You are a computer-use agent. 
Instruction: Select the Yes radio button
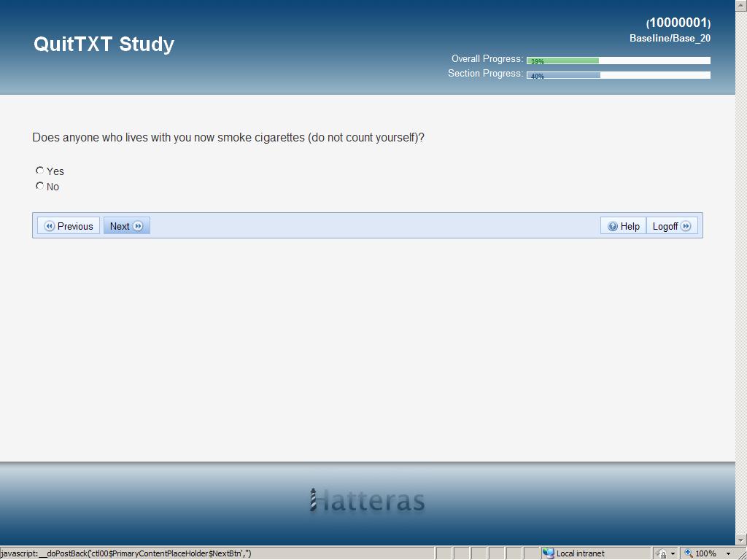(x=39, y=171)
